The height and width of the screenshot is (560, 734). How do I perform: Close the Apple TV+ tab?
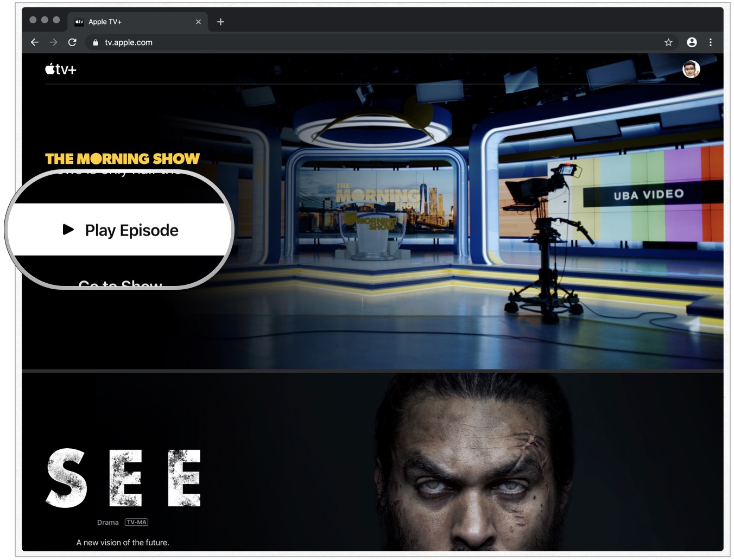[198, 22]
